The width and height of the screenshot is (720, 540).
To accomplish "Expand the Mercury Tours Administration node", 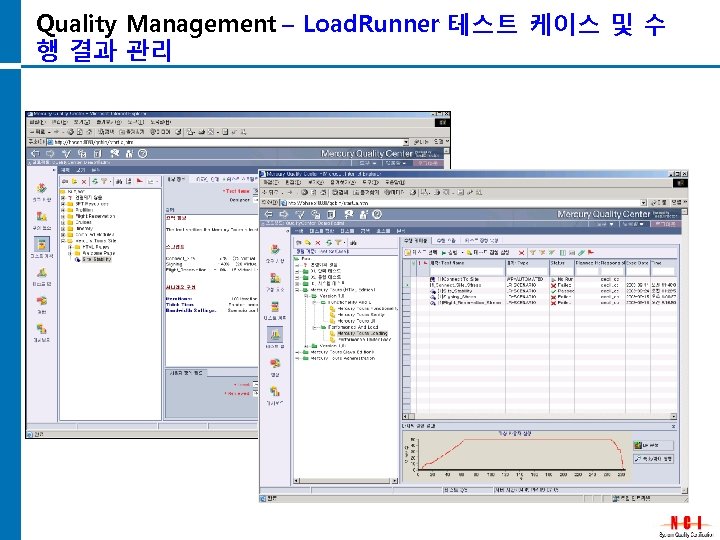I will point(298,358).
